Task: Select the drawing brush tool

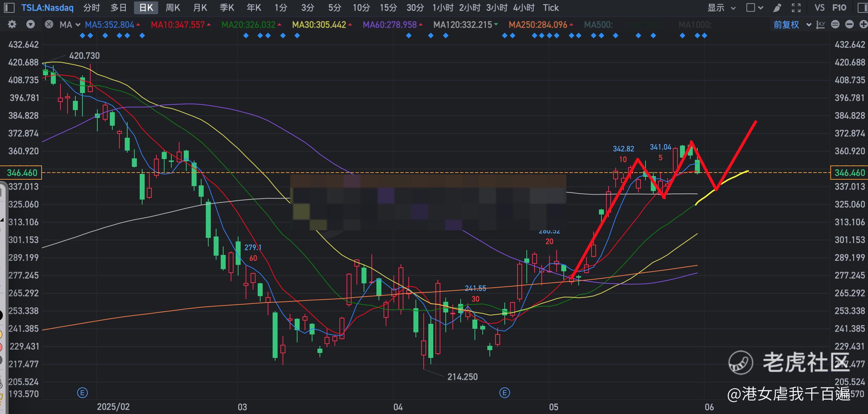Action: [777, 7]
